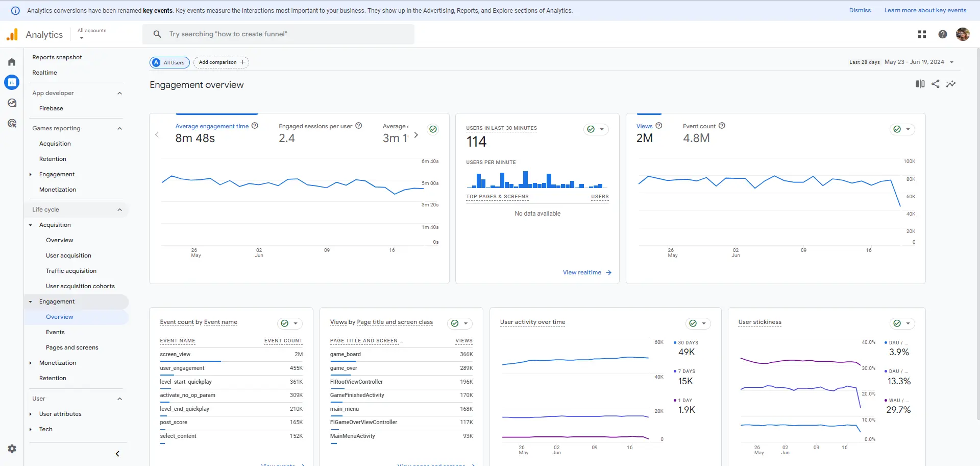Screen dimensions: 980x466
Task: Open All accounts dropdown
Action: click(92, 34)
